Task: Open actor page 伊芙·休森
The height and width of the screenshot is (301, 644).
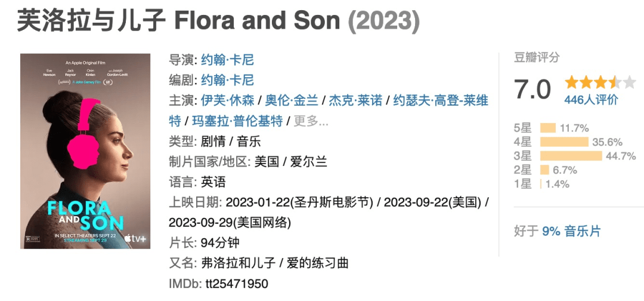Action: (x=228, y=101)
